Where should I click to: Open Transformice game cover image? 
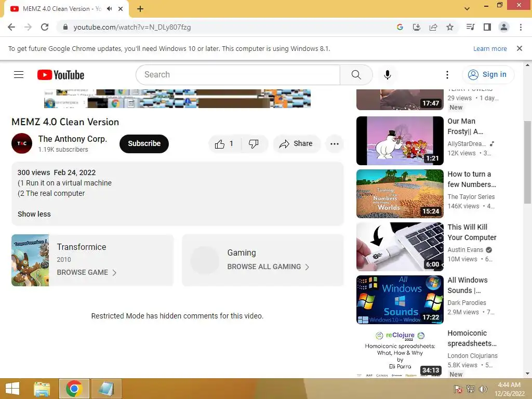[x=30, y=260]
